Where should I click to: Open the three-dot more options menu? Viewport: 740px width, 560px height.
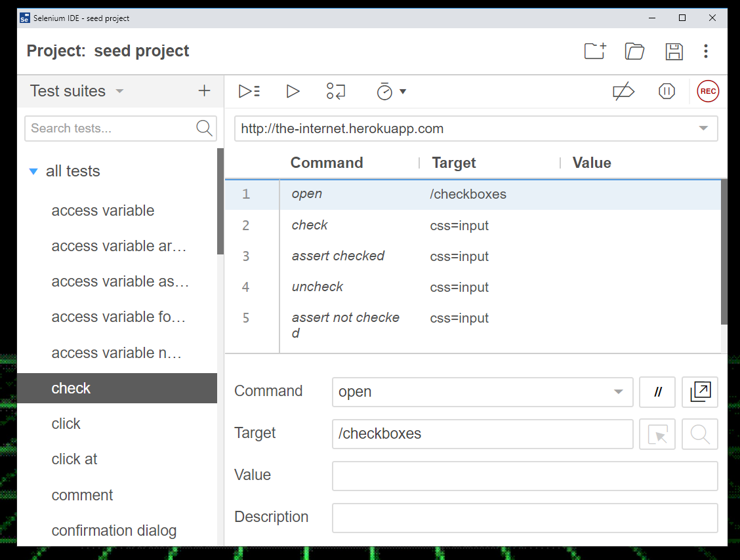tap(705, 51)
